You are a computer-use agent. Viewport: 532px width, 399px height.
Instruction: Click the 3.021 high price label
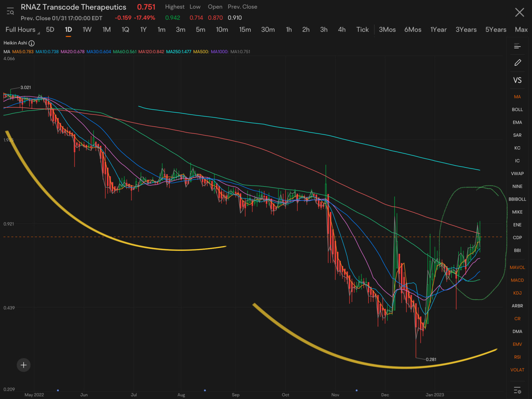point(26,87)
